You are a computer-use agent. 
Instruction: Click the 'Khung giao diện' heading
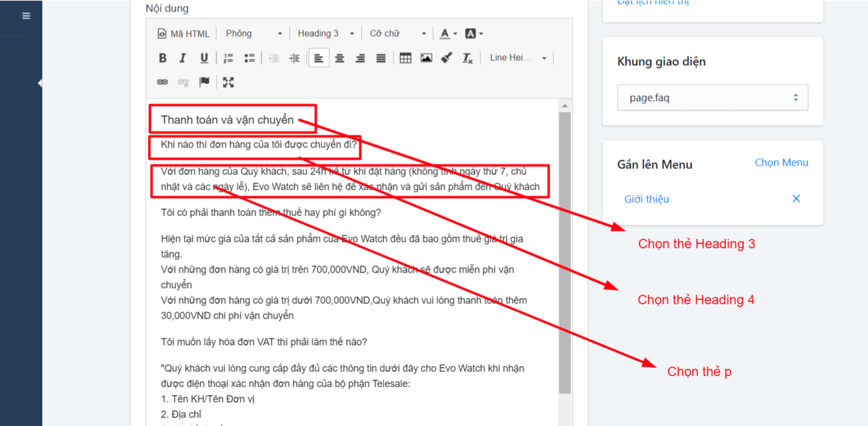tap(661, 62)
